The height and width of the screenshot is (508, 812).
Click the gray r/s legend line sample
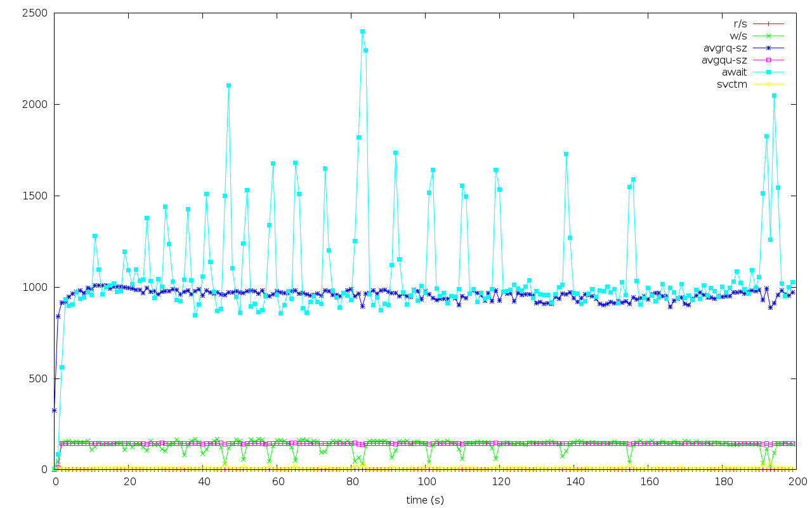click(769, 23)
